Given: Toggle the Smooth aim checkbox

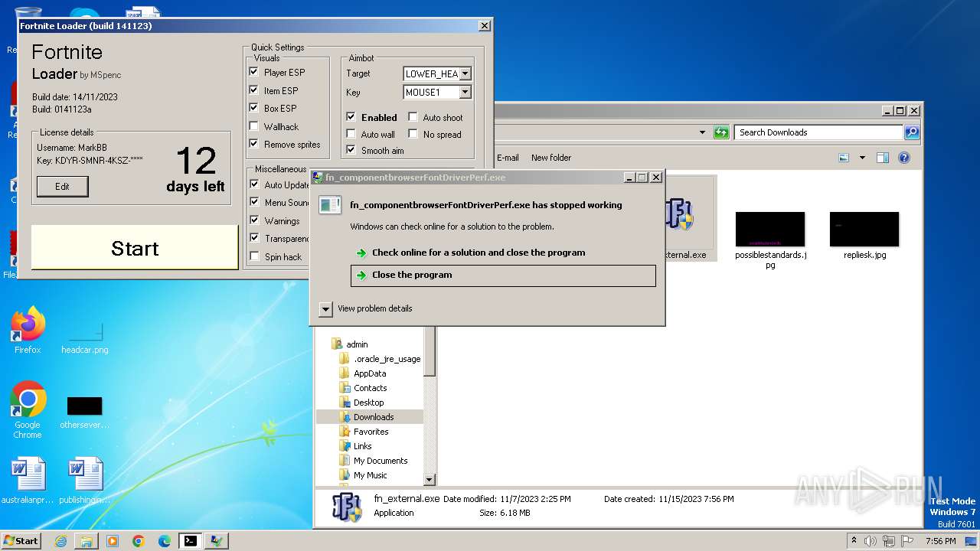Looking at the screenshot, I should (x=351, y=150).
